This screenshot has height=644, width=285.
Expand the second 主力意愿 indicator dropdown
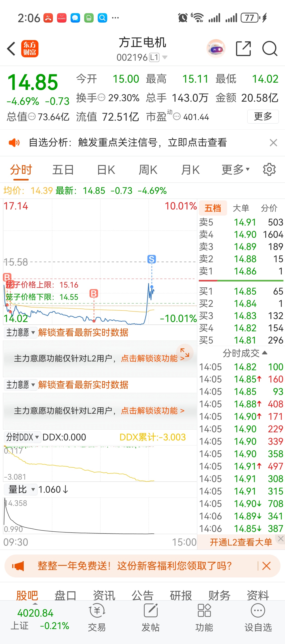click(21, 385)
